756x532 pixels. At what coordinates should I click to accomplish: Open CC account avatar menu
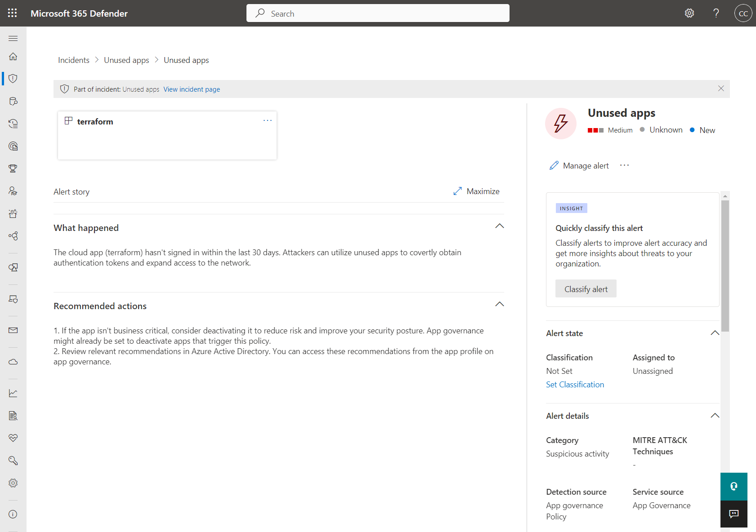tap(743, 13)
